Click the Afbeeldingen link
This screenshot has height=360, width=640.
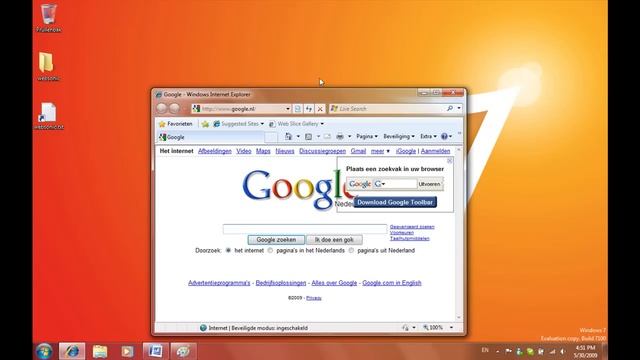coord(215,151)
